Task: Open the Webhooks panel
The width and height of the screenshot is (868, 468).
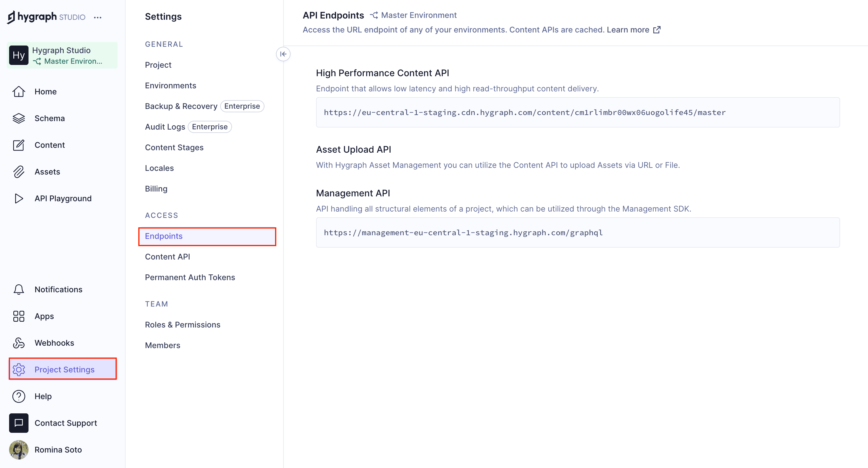Action: pos(54,343)
